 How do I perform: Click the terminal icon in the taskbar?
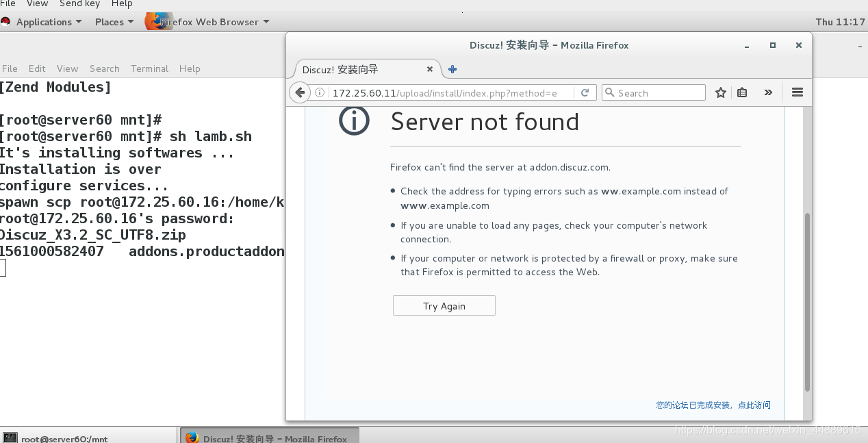pos(10,438)
